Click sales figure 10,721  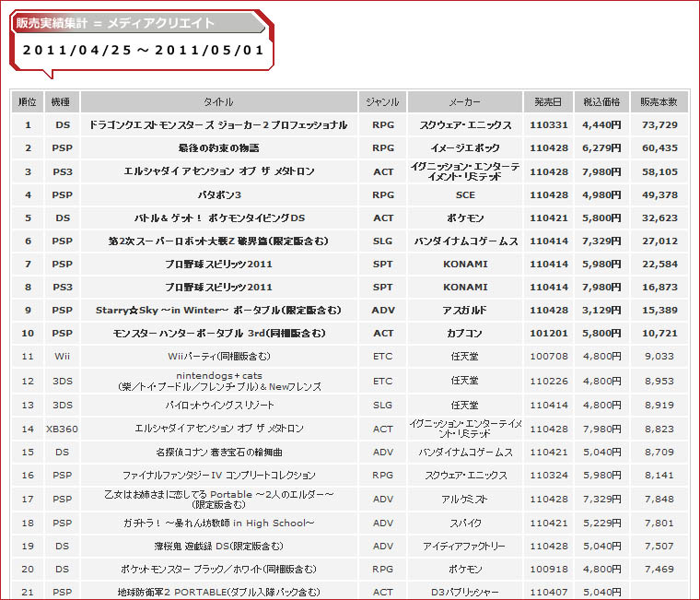point(659,334)
